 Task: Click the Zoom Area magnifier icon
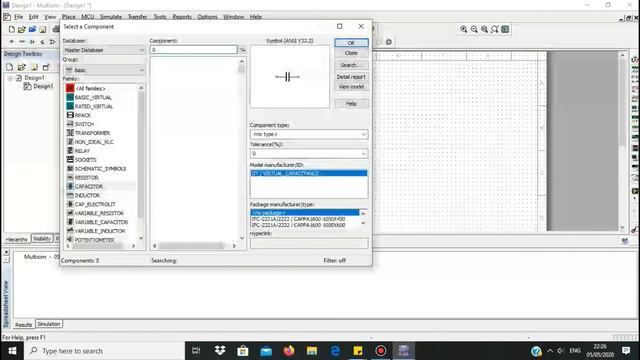pyautogui.click(x=484, y=29)
